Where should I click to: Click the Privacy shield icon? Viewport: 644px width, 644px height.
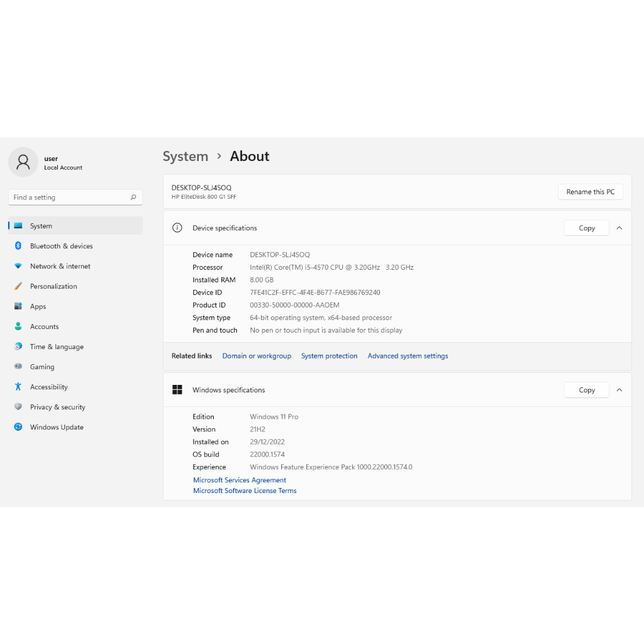pos(18,407)
